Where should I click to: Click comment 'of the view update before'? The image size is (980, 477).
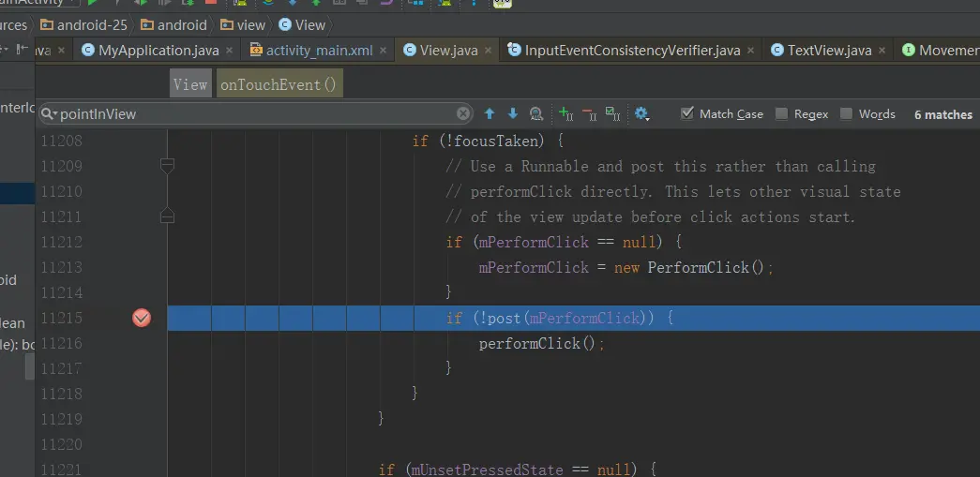point(650,216)
